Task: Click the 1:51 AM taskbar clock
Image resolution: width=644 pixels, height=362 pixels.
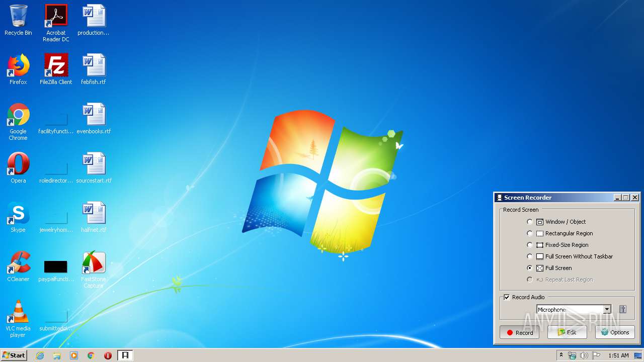Action: pyautogui.click(x=618, y=355)
